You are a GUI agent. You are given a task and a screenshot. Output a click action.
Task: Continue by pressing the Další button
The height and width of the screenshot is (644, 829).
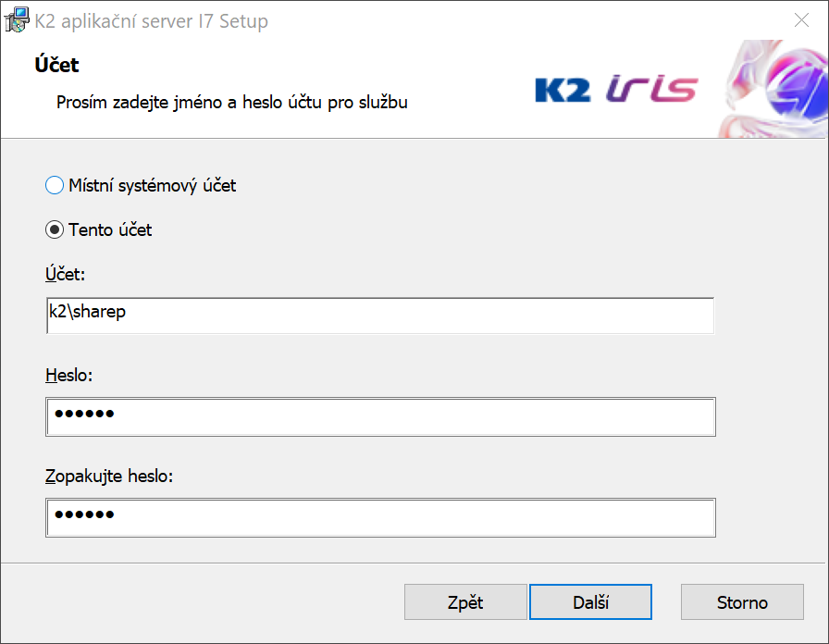point(590,602)
